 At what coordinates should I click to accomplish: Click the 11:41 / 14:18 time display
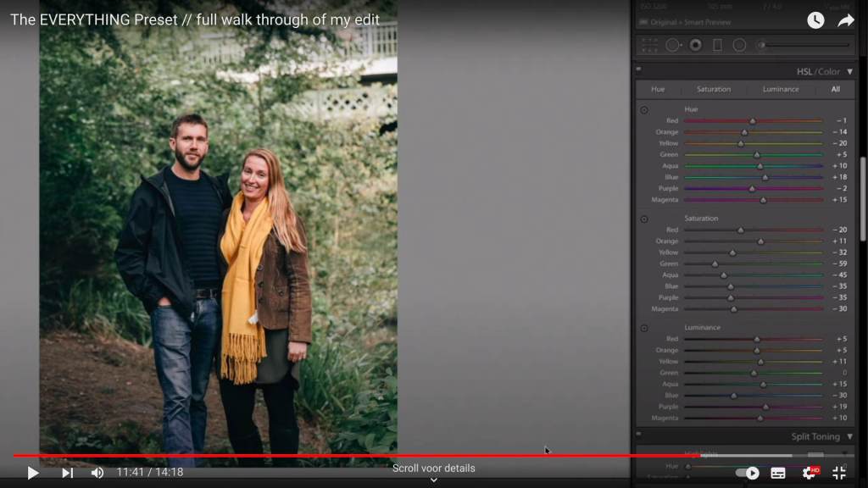click(149, 473)
